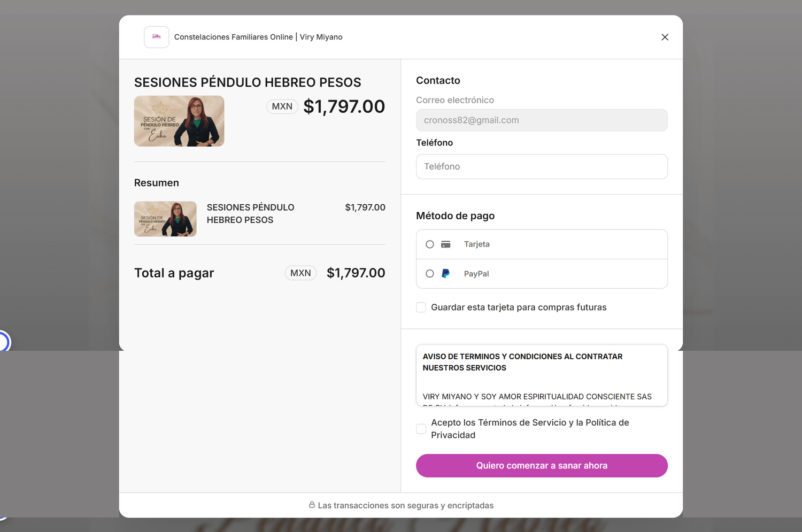This screenshot has width=802, height=532.
Task: Click the MXN currency badge near product price
Action: tap(282, 106)
